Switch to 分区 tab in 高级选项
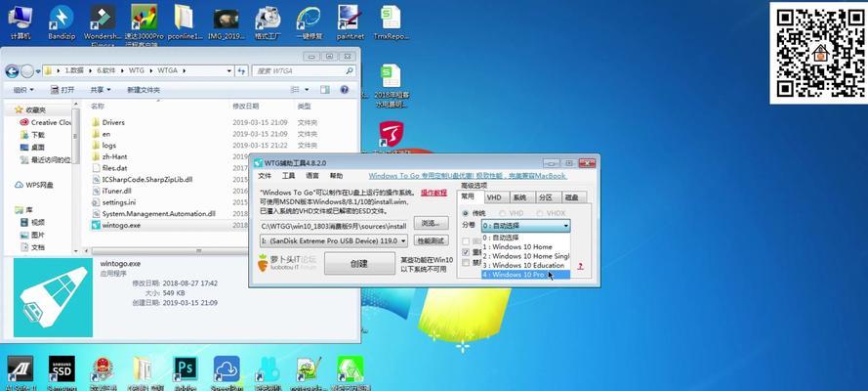This screenshot has width=868, height=391. coord(545,197)
